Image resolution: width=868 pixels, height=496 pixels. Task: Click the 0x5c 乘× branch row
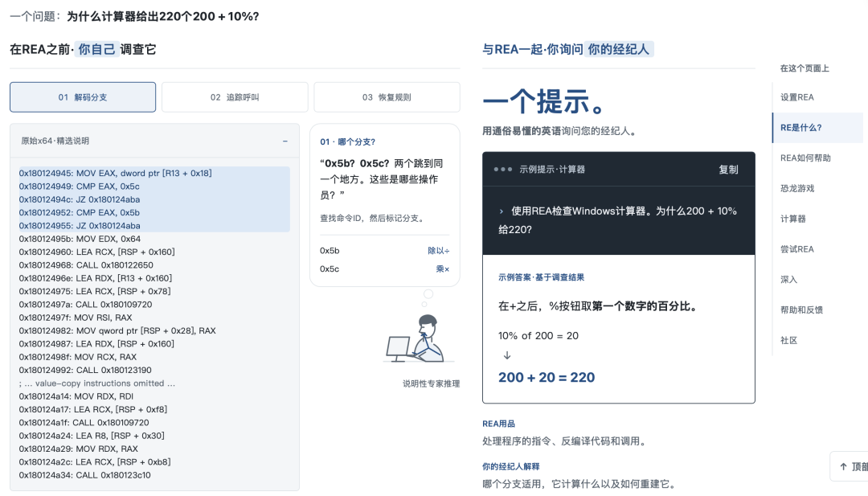385,269
